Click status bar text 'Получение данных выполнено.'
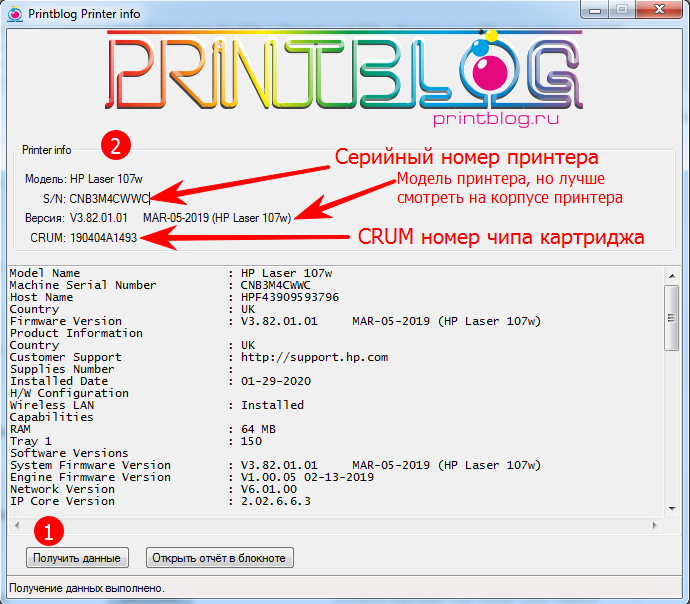This screenshot has width=690, height=604. 87,588
